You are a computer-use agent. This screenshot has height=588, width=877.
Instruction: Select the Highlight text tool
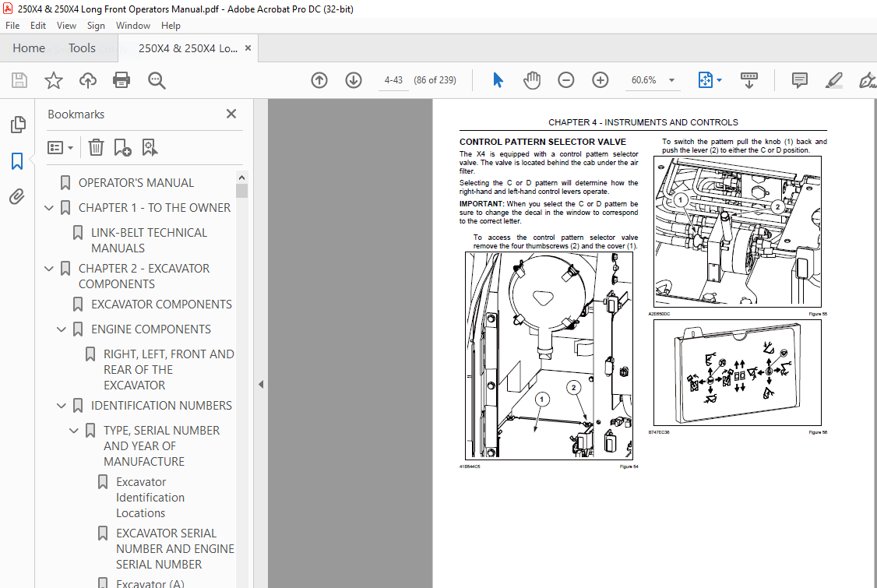pos(834,79)
